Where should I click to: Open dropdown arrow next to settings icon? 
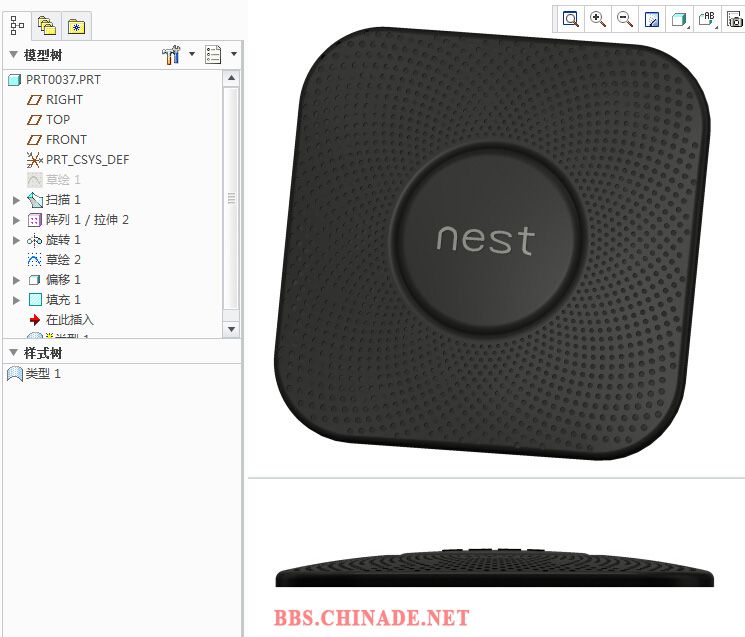192,54
